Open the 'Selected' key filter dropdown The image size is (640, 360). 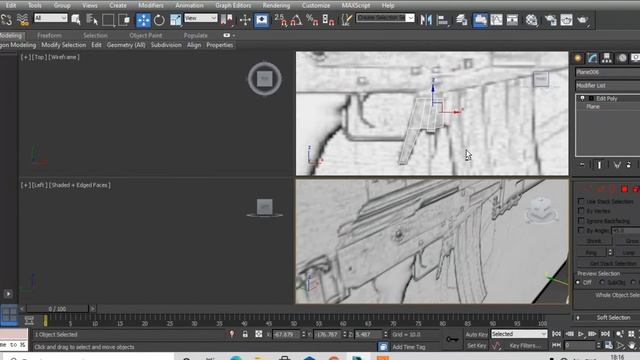518,334
